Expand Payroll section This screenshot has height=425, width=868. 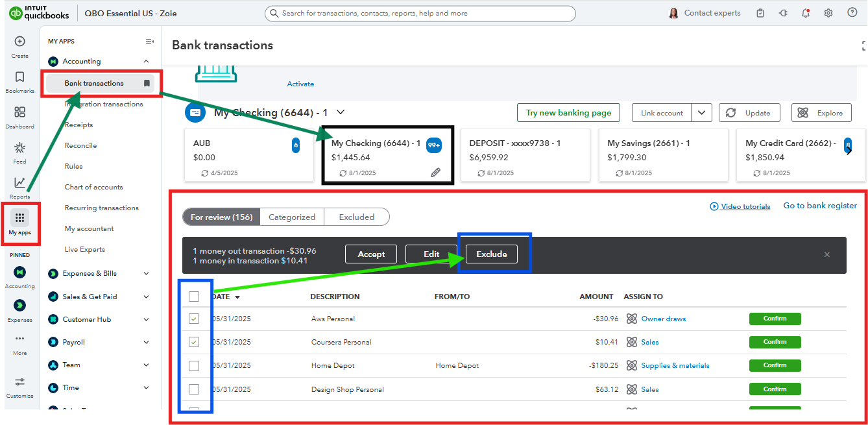[x=146, y=342]
